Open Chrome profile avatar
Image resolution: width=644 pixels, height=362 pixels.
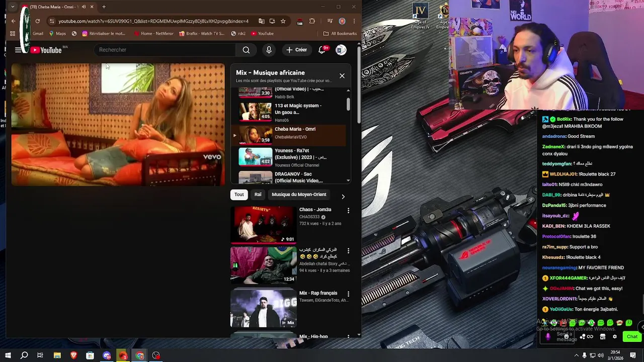coord(342,21)
